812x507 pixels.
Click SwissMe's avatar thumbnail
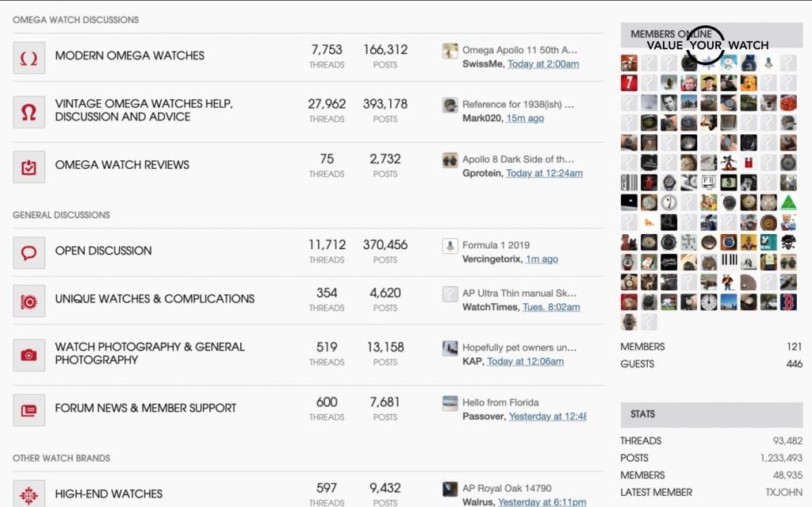pos(450,50)
